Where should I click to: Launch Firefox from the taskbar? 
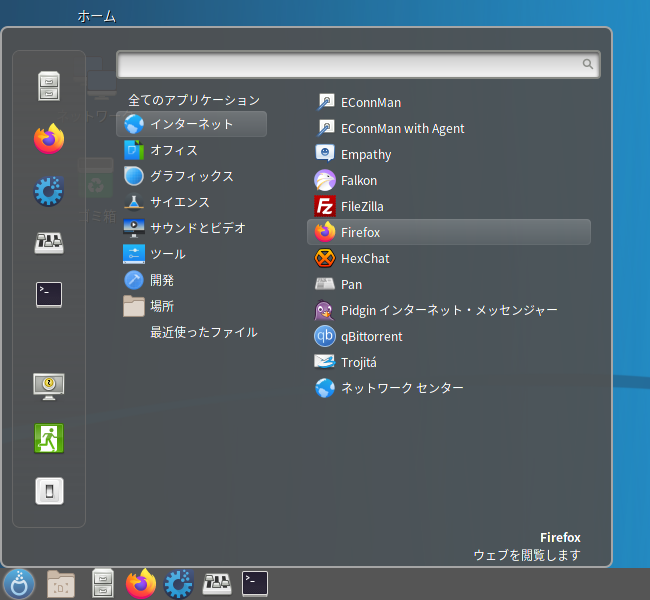(x=141, y=584)
